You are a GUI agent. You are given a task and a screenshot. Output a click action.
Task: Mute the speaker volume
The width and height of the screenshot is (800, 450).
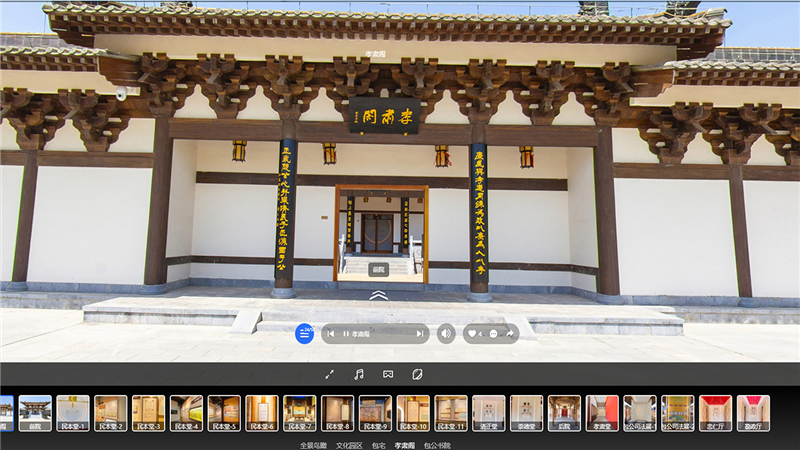(x=446, y=334)
